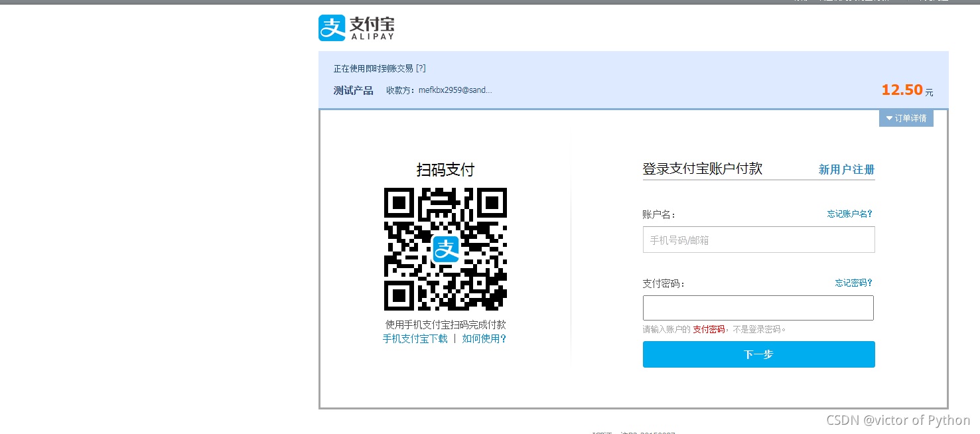Open 手机支付宝下载 mobile download link
The image size is (980, 434).
pos(415,338)
